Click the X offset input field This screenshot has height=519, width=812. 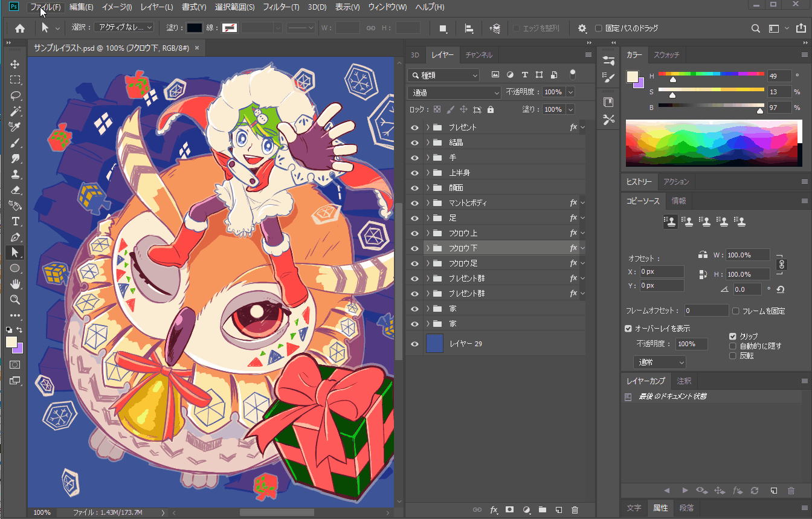662,272
